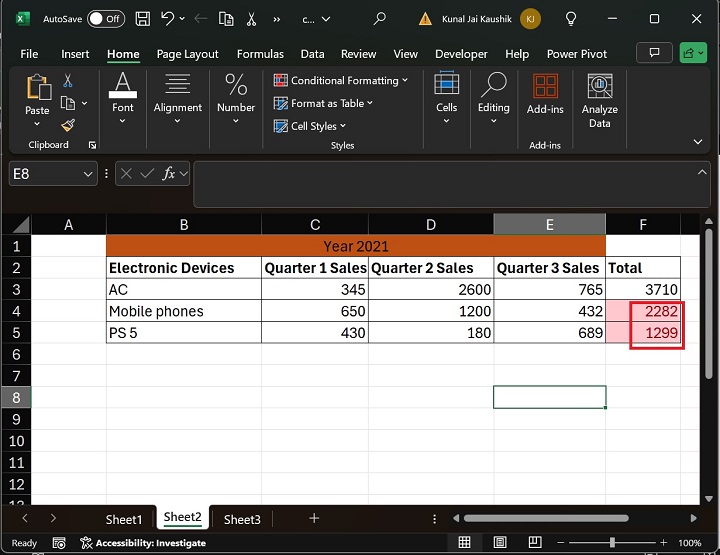The height and width of the screenshot is (555, 720).
Task: Select the Format Painter brush
Action: tap(68, 125)
